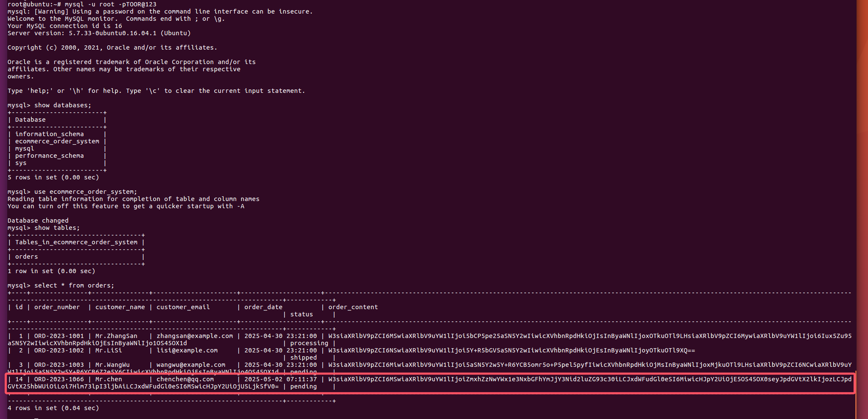Click the ecommerce_order_system database name in list

coord(57,141)
